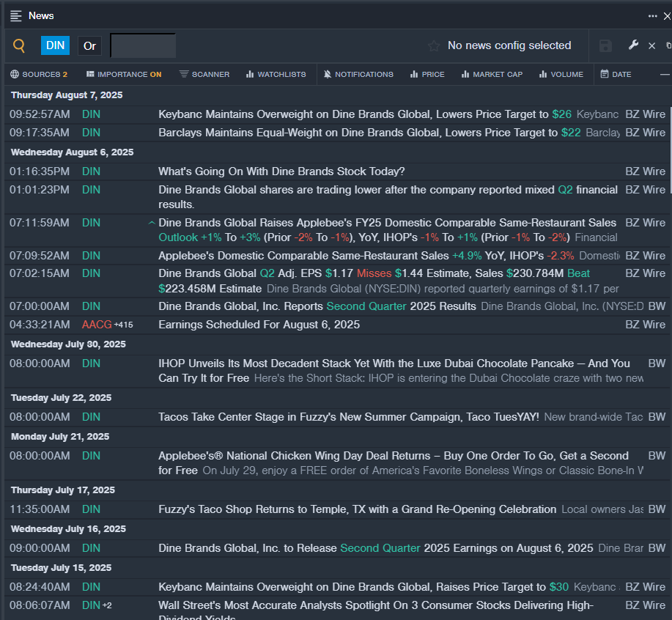Open the 'shares are trading lower' headline
Image resolution: width=672 pixels, height=620 pixels.
tap(388, 197)
